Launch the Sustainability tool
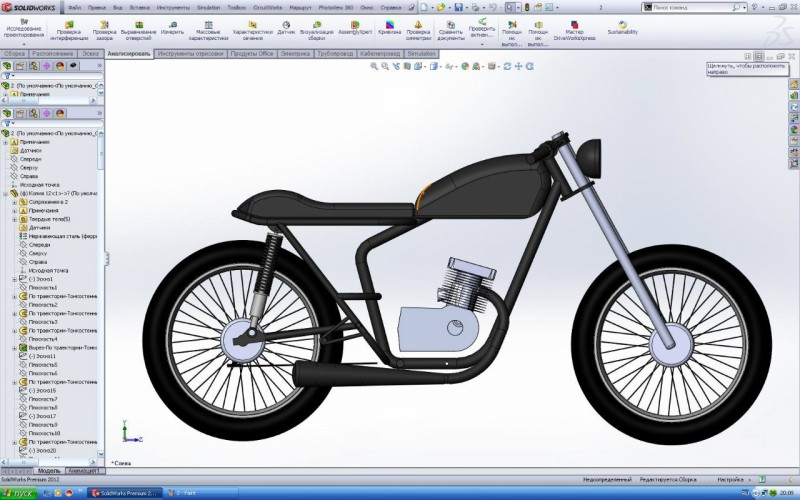The height and width of the screenshot is (500, 800). pos(622,28)
